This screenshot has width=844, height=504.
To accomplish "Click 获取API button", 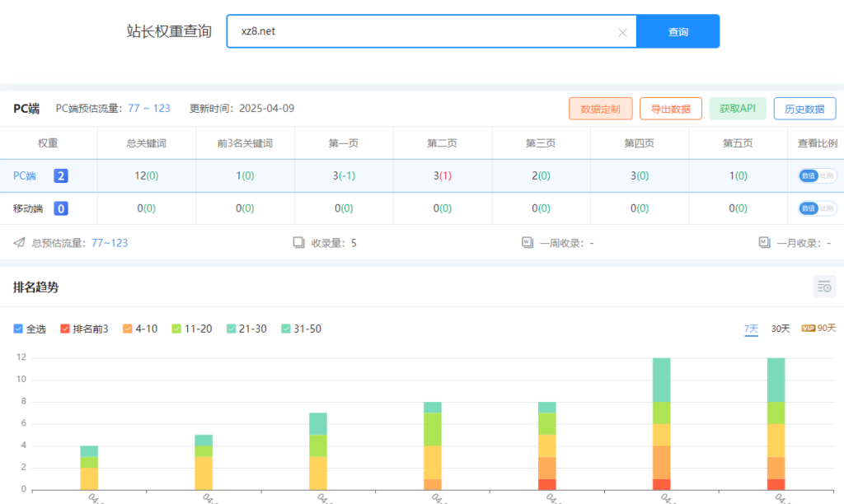I will pos(738,109).
